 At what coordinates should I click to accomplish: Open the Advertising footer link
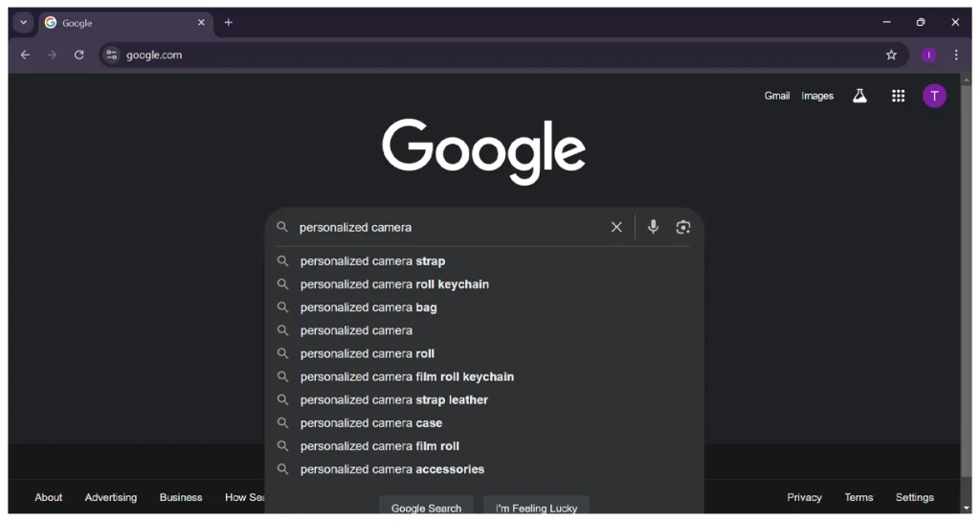tap(111, 497)
